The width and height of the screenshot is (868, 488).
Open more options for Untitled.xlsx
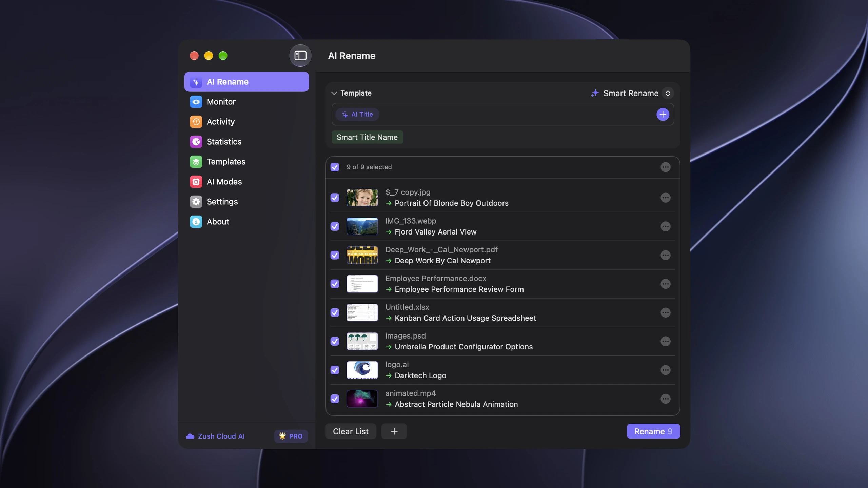click(x=665, y=312)
